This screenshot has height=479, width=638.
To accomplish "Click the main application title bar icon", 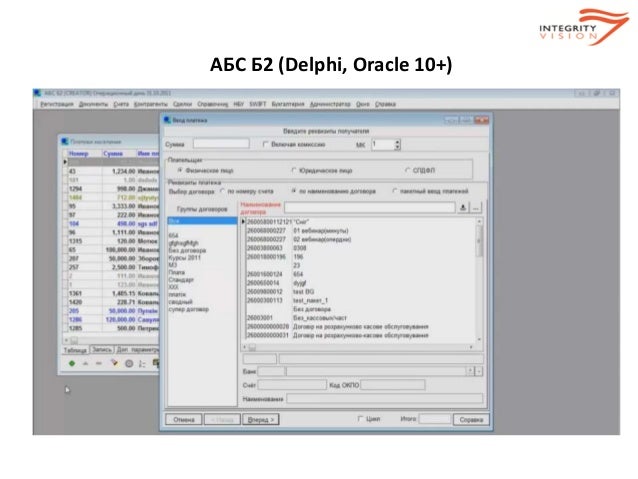I will 38,93.
